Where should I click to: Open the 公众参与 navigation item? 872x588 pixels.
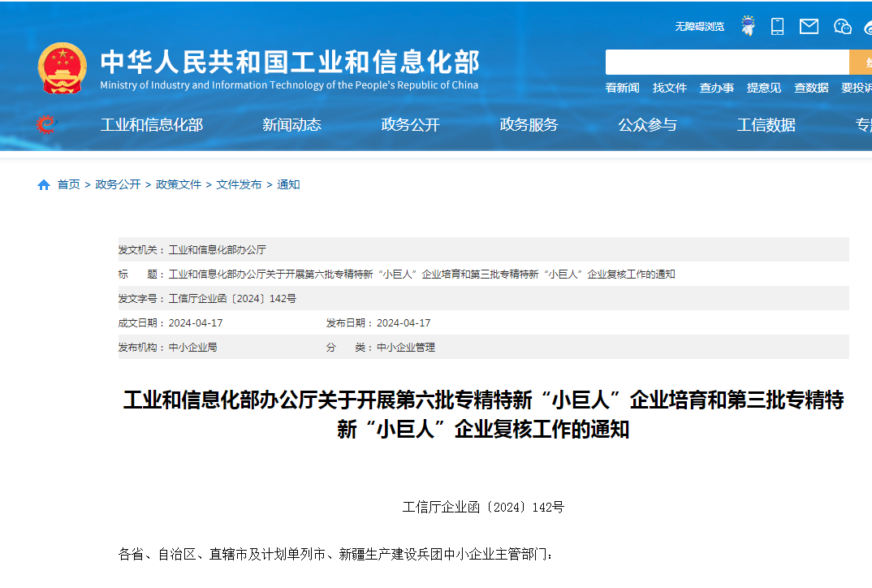[x=647, y=125]
